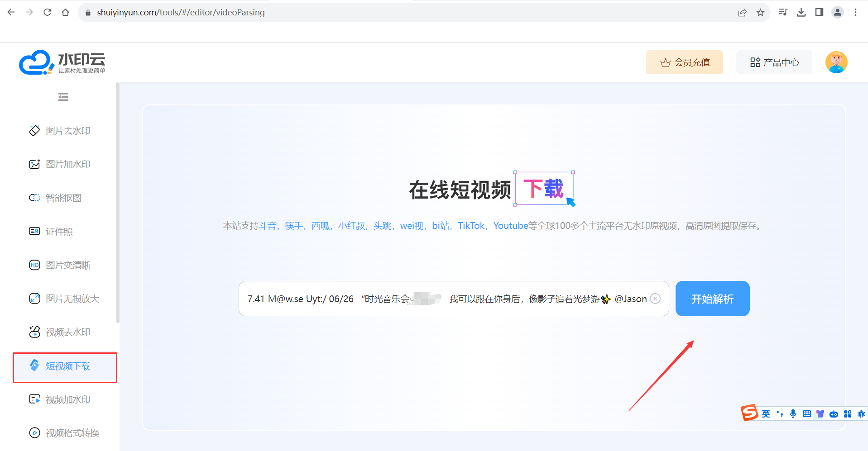This screenshot has width=868, height=451.
Task: Clear the input with the circled X
Action: (x=655, y=299)
